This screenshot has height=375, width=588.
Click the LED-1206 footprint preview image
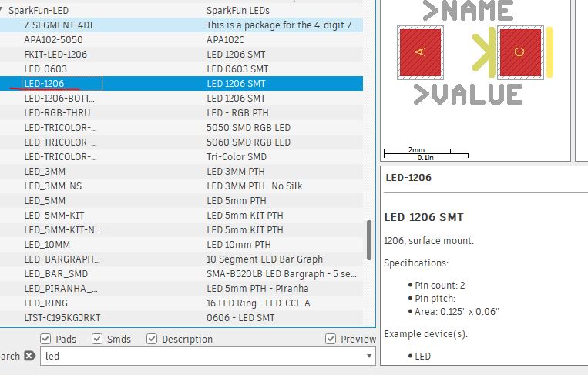click(475, 81)
